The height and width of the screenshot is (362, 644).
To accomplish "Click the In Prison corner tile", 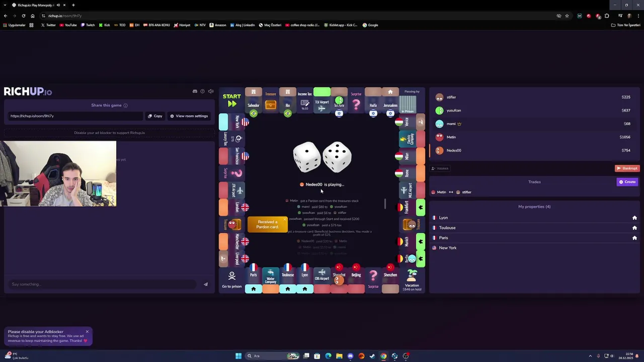I will (x=412, y=101).
